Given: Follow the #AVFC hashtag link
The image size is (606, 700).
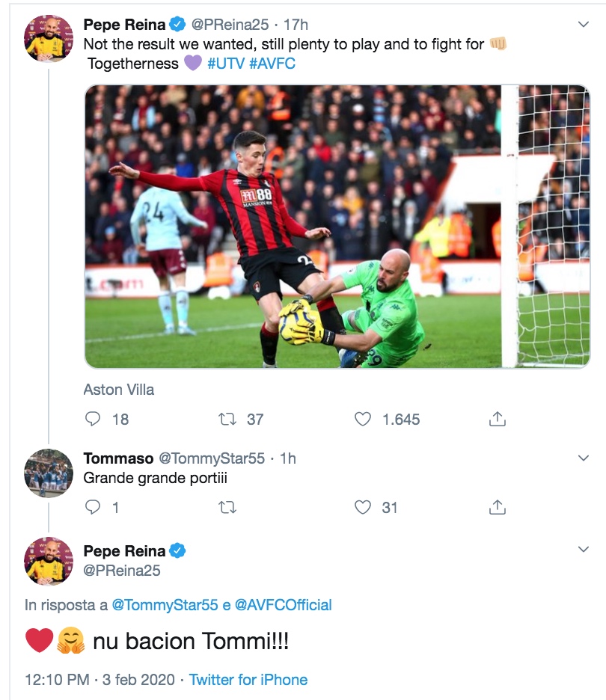Looking at the screenshot, I should click(275, 64).
